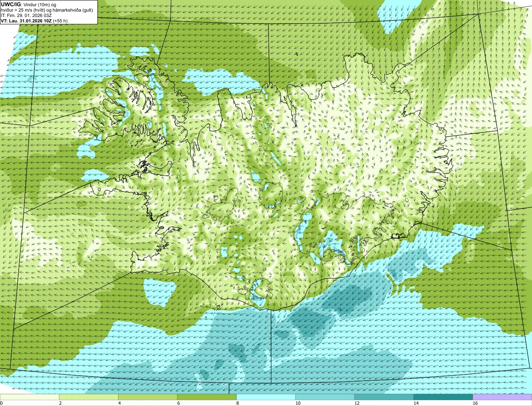Screen dimensions: 532x406
Task: Click the 6–8 m/s olive green legend swatch
Action: (x=207, y=397)
